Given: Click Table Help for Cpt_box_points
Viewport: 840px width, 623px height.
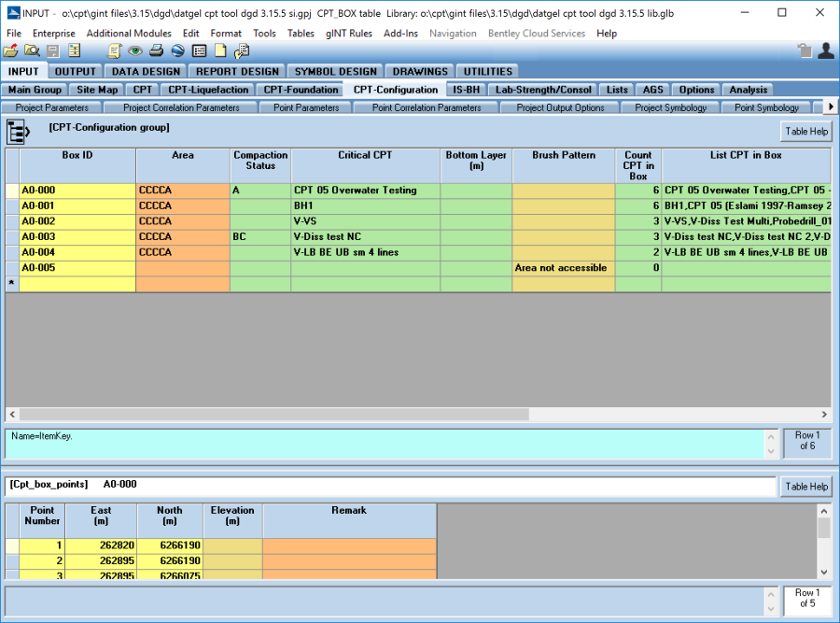Looking at the screenshot, I should [805, 486].
